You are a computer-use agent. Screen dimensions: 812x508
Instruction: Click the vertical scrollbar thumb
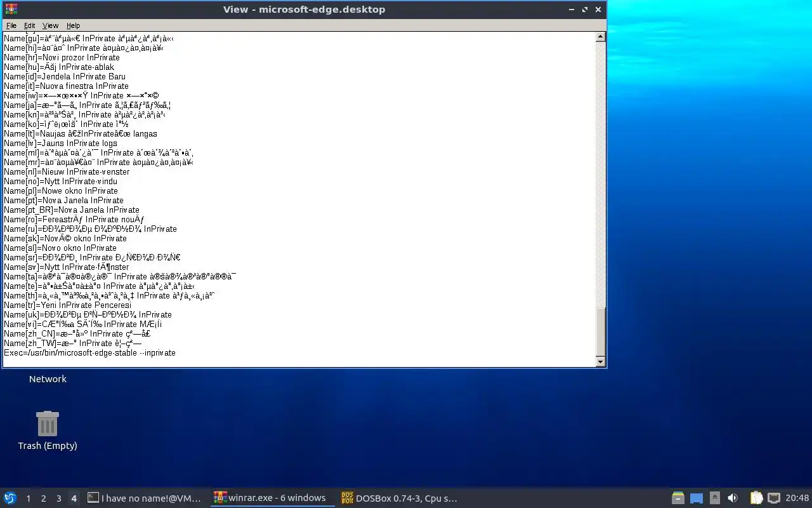(x=600, y=332)
